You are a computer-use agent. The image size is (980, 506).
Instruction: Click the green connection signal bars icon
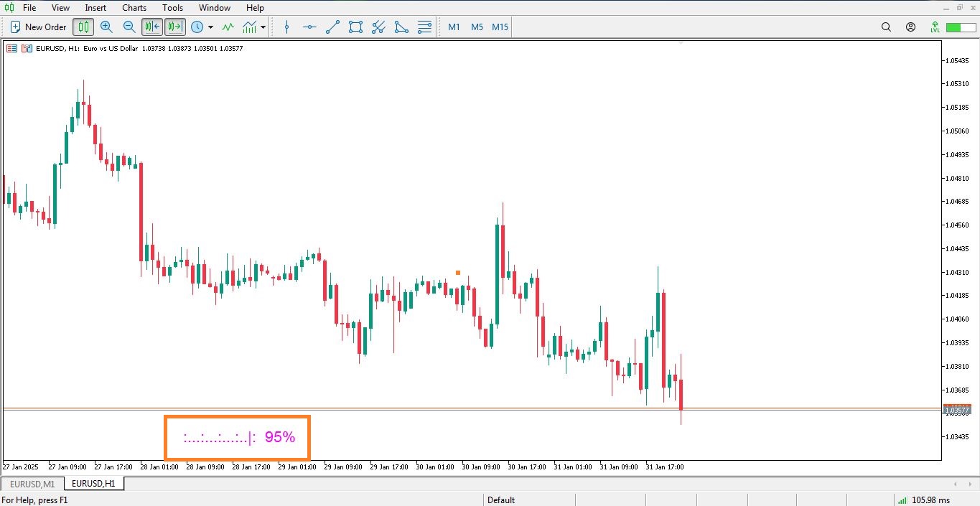[902, 500]
